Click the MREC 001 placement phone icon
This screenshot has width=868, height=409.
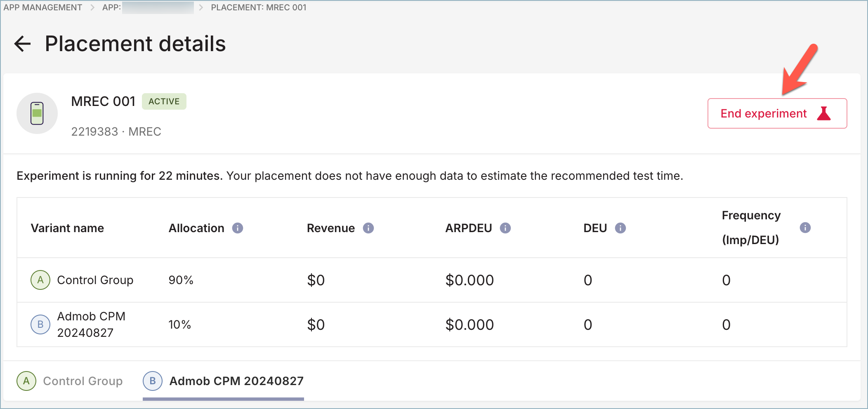point(37,113)
